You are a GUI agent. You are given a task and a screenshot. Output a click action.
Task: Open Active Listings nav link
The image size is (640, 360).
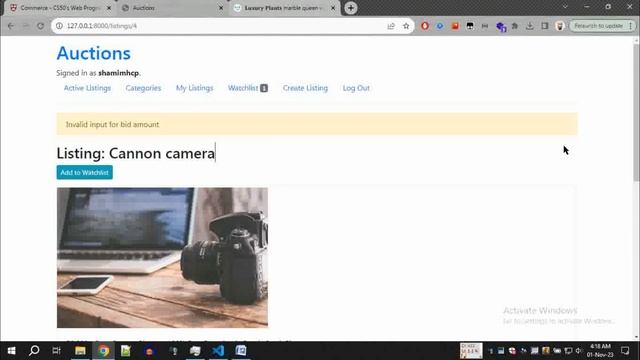[x=87, y=88]
